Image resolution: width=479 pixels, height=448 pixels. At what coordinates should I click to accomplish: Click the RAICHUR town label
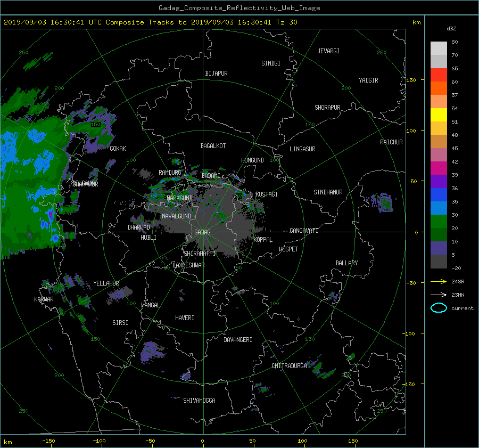click(391, 142)
